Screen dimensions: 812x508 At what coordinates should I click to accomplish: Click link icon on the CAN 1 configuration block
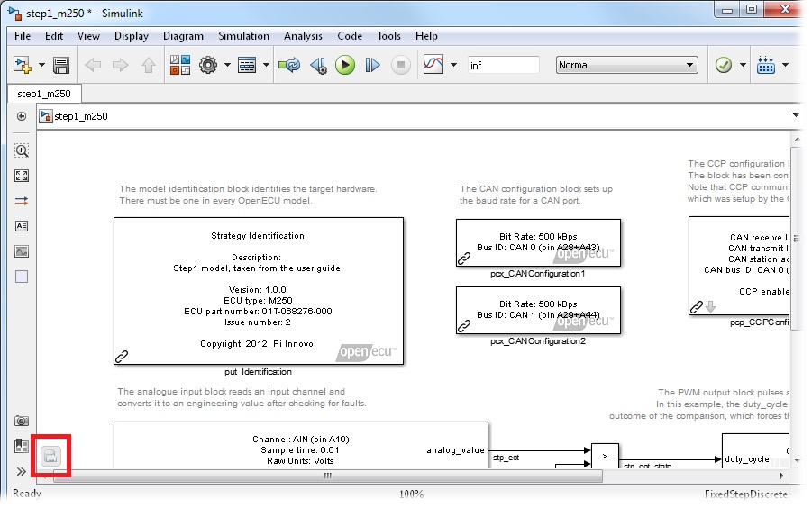coord(464,326)
